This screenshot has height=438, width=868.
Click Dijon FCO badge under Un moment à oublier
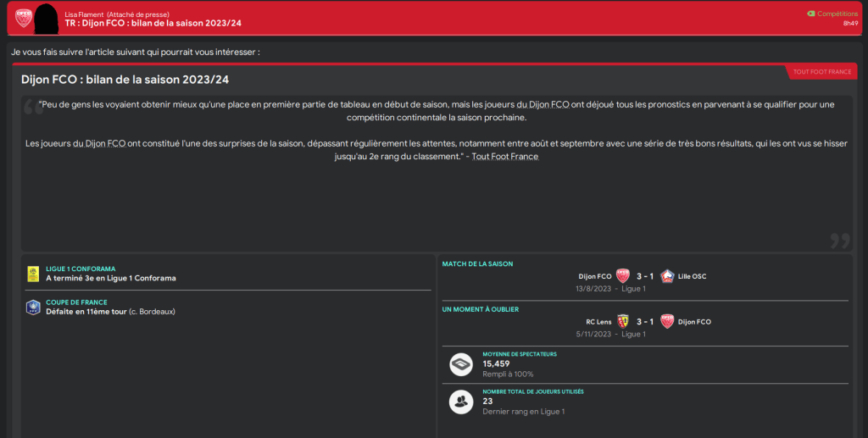click(x=666, y=322)
